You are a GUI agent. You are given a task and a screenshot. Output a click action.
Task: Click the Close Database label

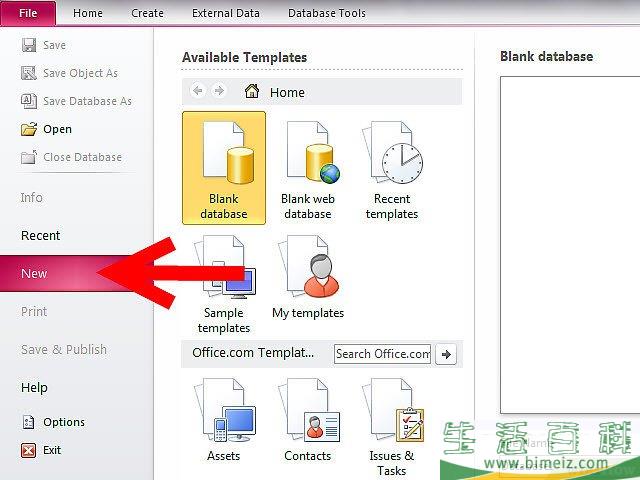[82, 157]
